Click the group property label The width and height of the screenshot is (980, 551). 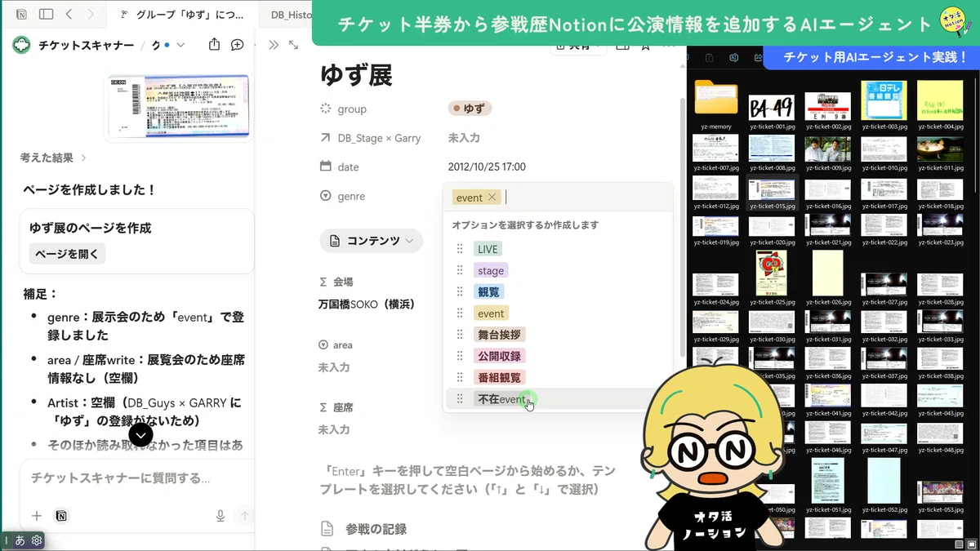352,109
